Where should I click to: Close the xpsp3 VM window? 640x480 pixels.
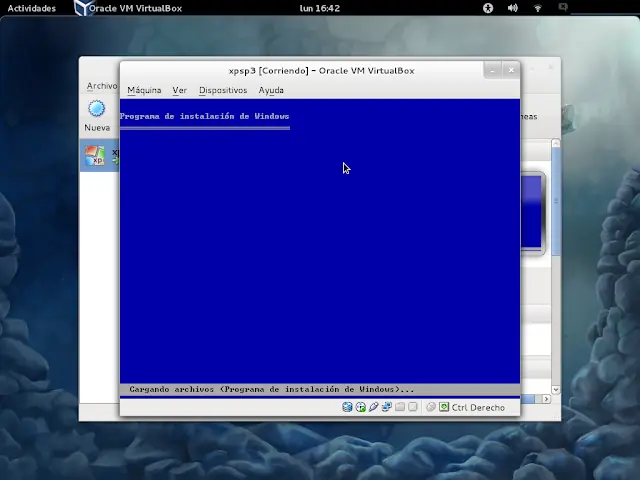point(511,70)
